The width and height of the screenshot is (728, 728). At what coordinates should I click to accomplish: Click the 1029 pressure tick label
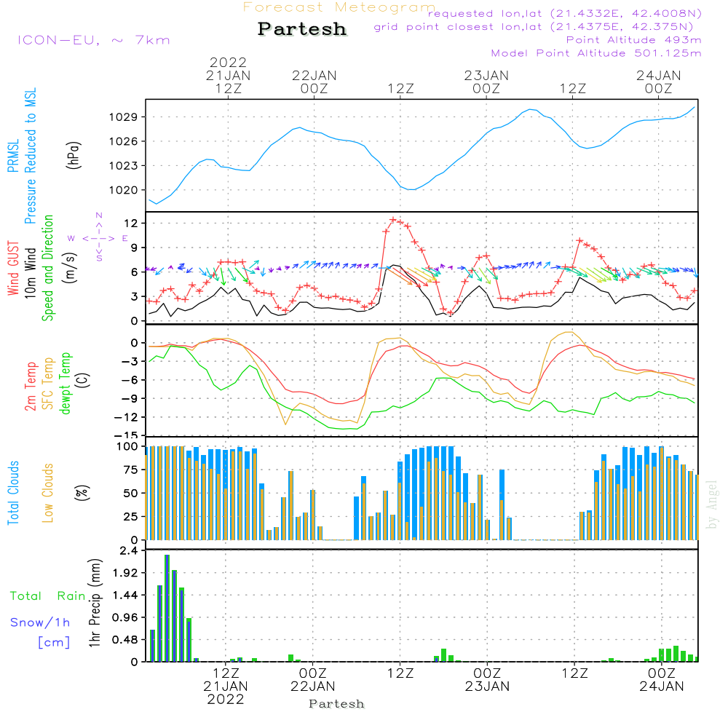[x=124, y=117]
